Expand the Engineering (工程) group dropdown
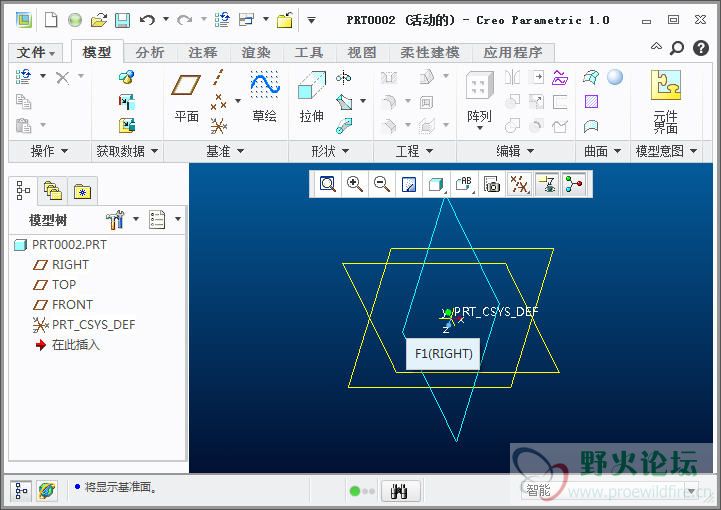 (414, 151)
